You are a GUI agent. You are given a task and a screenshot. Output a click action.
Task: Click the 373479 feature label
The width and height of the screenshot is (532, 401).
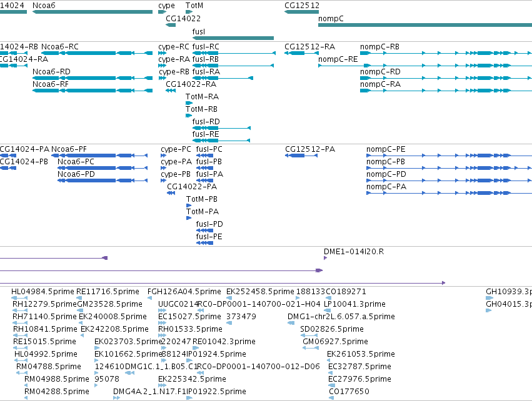pyautogui.click(x=241, y=317)
